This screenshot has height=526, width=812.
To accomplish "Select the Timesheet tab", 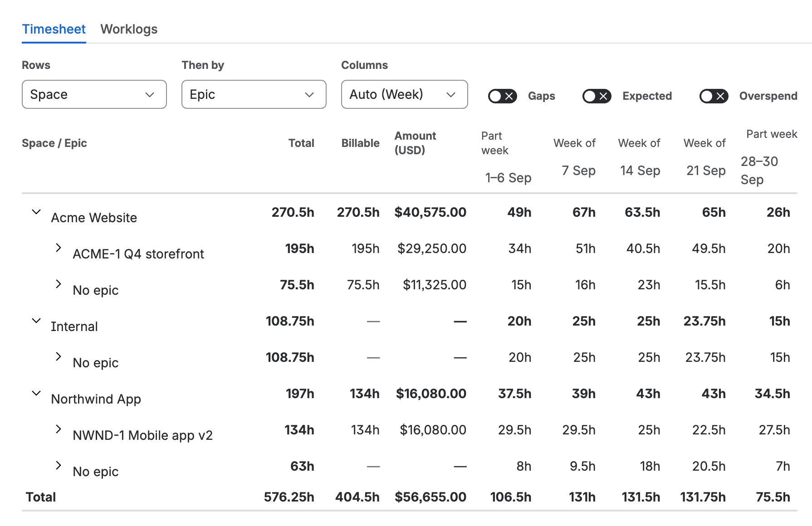I will [x=54, y=29].
